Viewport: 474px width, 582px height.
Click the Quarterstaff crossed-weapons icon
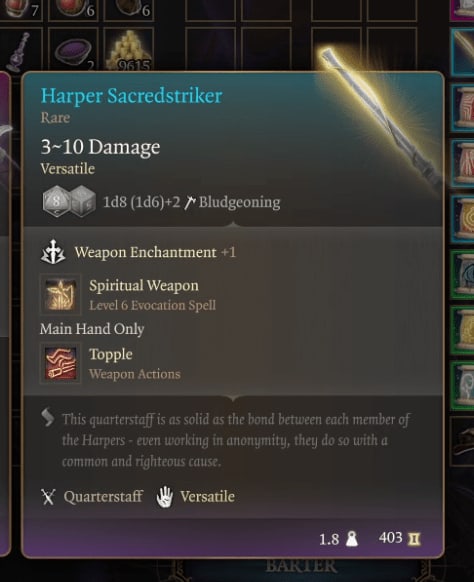(x=48, y=497)
